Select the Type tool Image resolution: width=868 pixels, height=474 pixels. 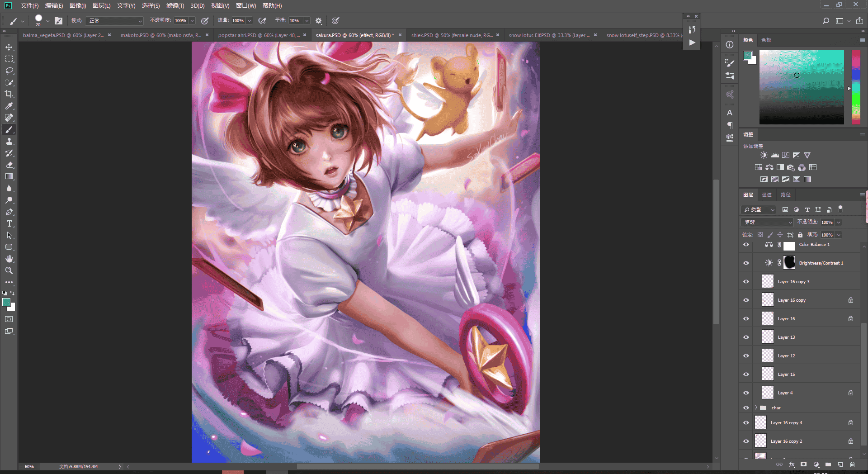click(9, 224)
